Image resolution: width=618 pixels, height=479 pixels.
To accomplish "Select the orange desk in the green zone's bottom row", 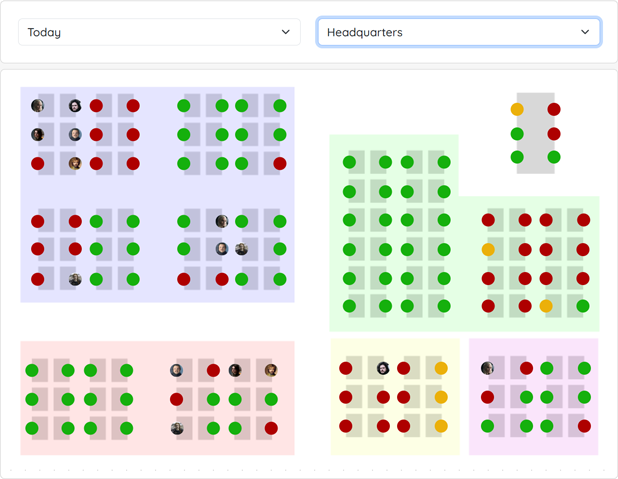I will [546, 306].
